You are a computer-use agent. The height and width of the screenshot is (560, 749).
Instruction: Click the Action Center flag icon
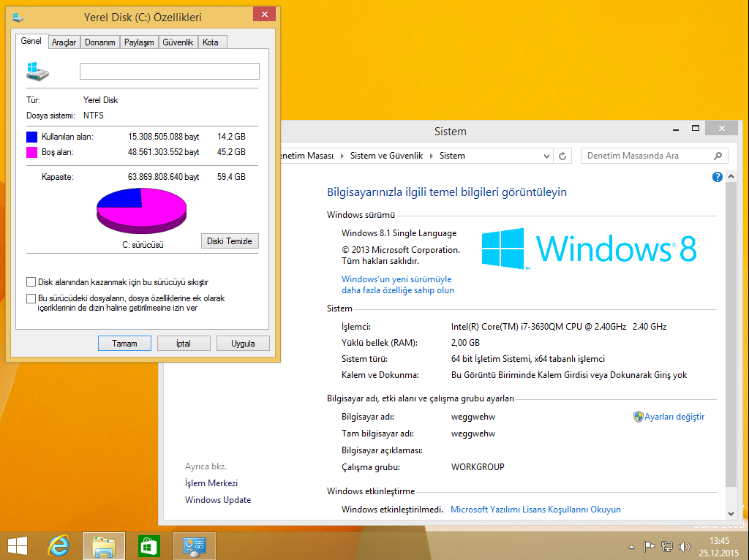648,546
